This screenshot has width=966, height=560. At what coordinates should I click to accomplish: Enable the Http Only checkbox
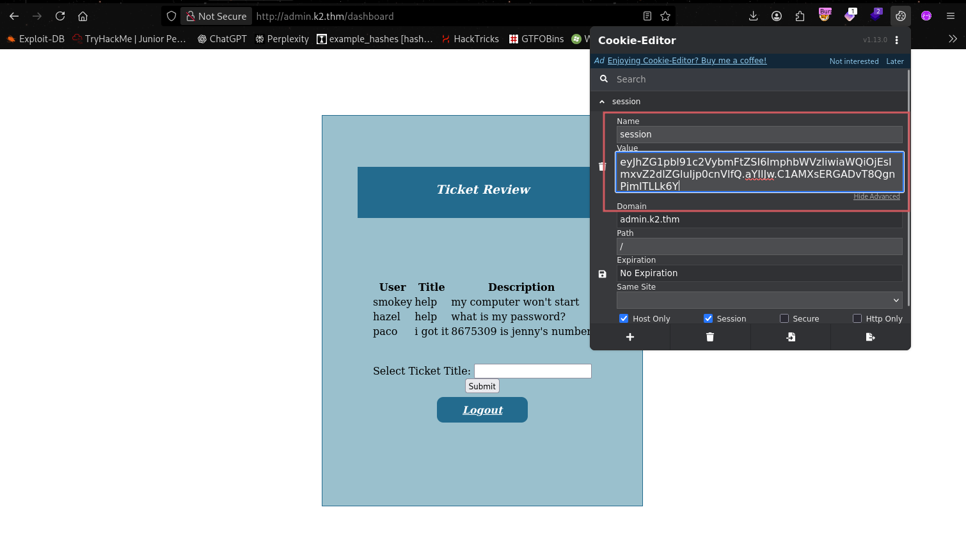coord(857,318)
